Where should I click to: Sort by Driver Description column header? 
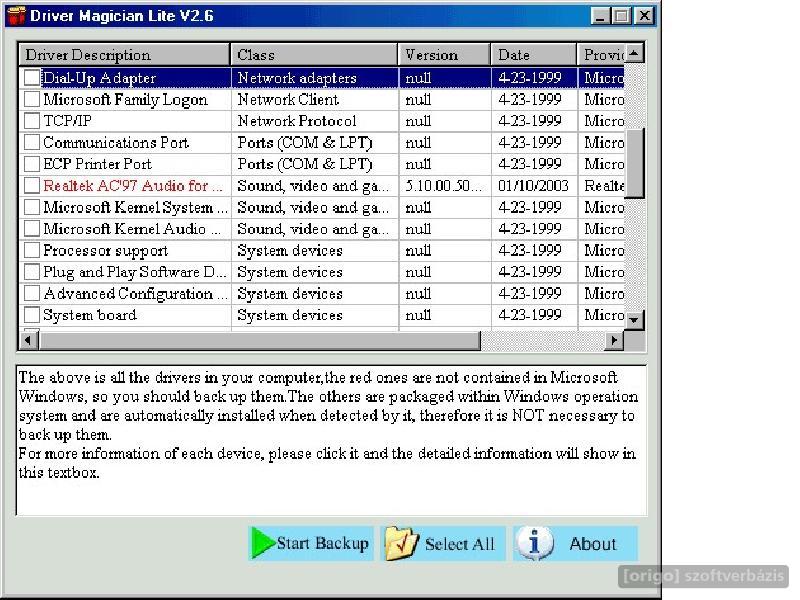pos(124,55)
